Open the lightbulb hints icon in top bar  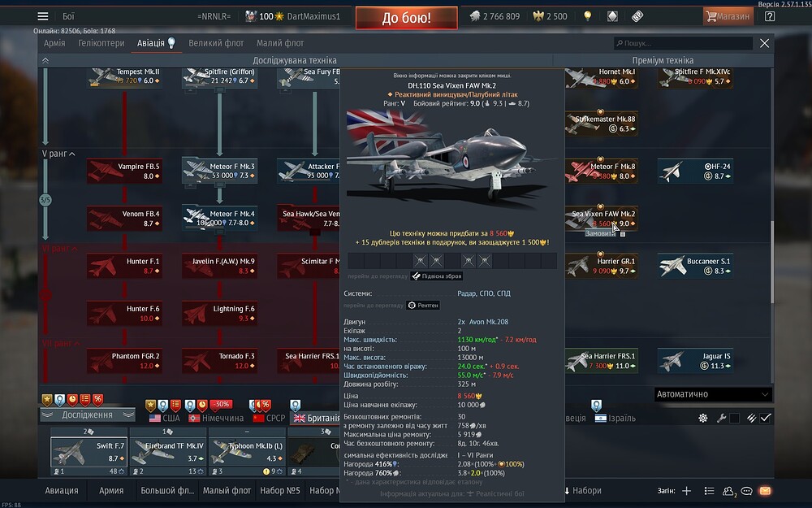pos(587,16)
